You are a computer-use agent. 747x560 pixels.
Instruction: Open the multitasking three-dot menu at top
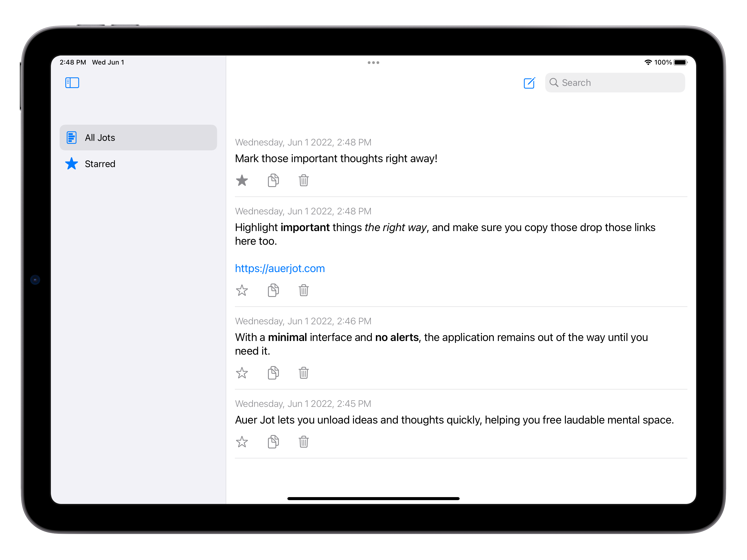pyautogui.click(x=373, y=63)
